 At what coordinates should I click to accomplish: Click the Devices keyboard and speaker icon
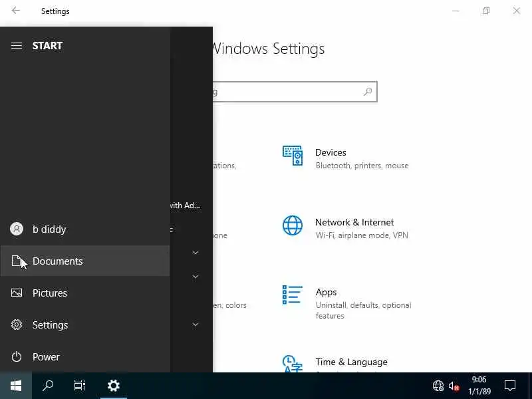pyautogui.click(x=293, y=156)
